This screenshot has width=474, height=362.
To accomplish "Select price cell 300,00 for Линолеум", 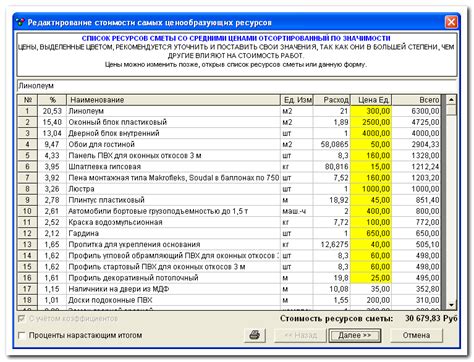I will [371, 111].
